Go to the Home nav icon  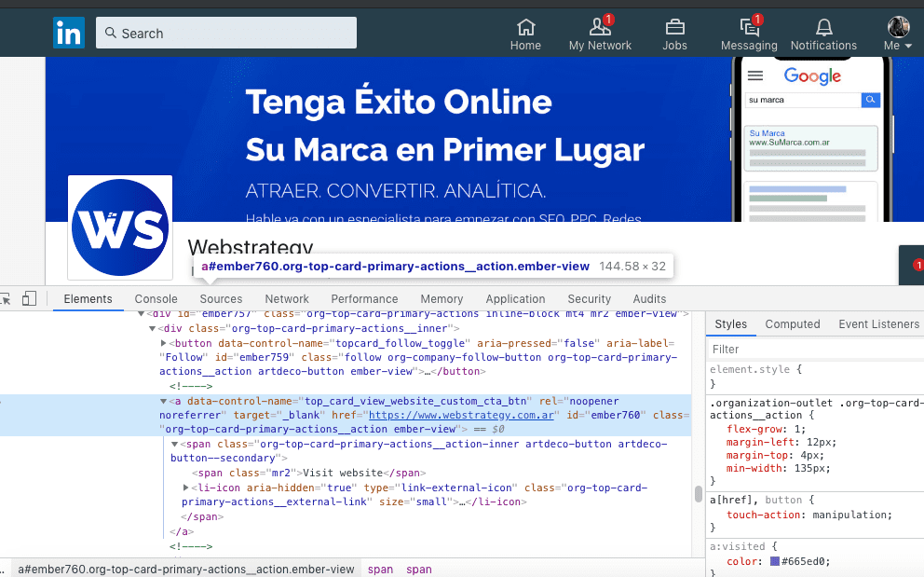(525, 34)
